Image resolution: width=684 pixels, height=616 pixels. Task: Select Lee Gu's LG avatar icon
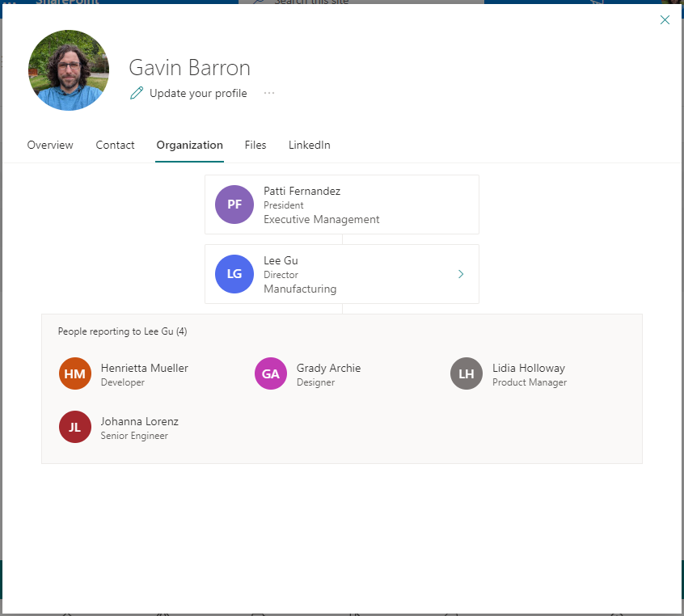pos(234,274)
